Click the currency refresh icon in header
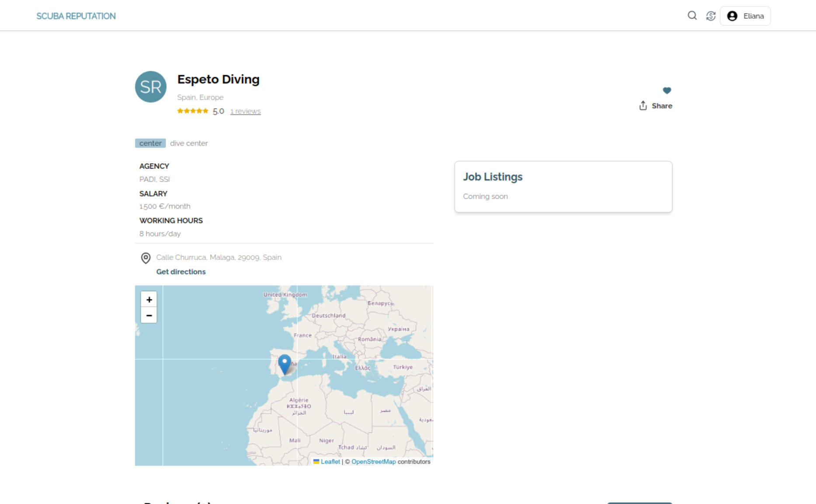816x504 pixels. 711,16
